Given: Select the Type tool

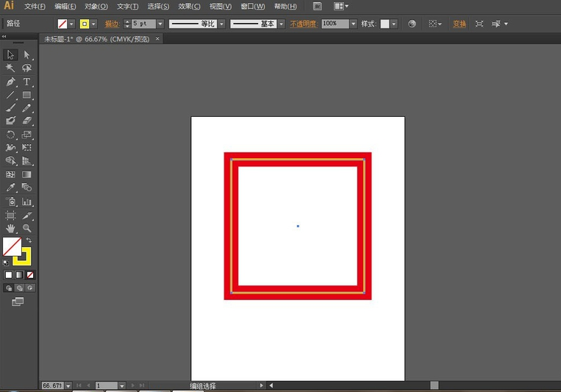Looking at the screenshot, I should 27,82.
